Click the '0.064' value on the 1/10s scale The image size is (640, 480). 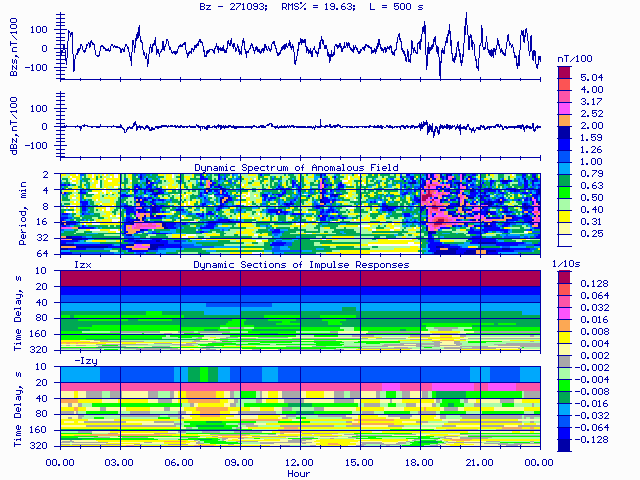pos(594,296)
